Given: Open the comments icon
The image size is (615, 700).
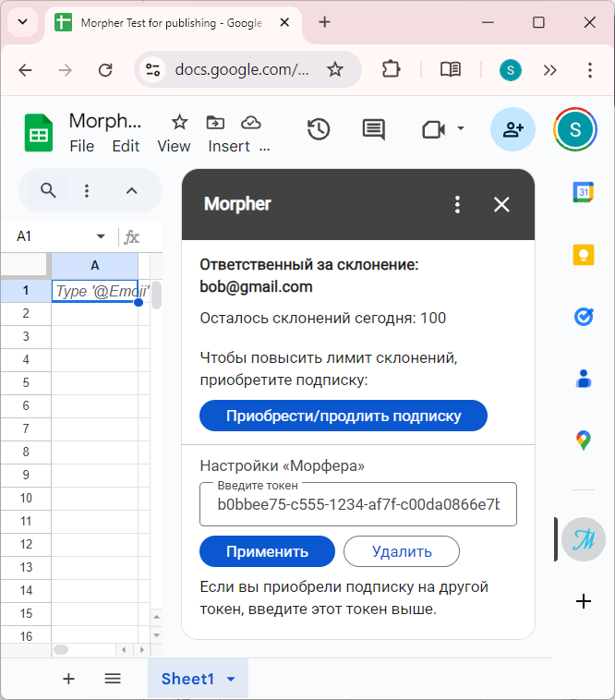Looking at the screenshot, I should [x=374, y=129].
